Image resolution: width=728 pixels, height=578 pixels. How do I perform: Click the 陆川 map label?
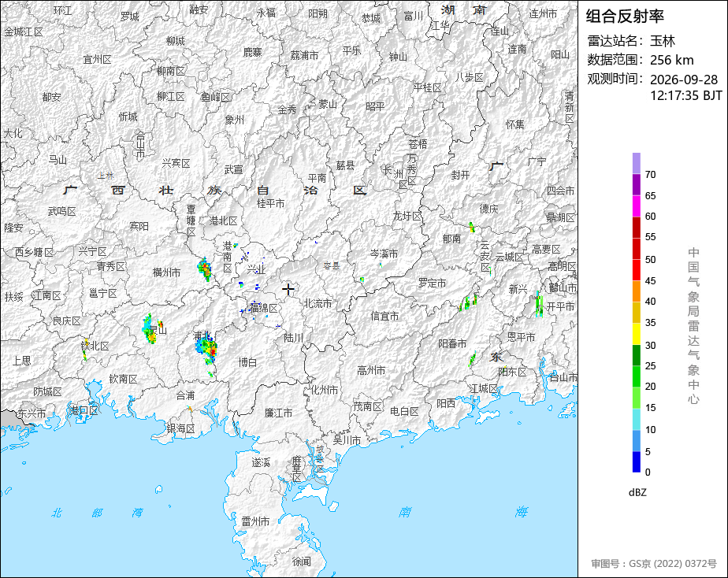click(x=293, y=338)
